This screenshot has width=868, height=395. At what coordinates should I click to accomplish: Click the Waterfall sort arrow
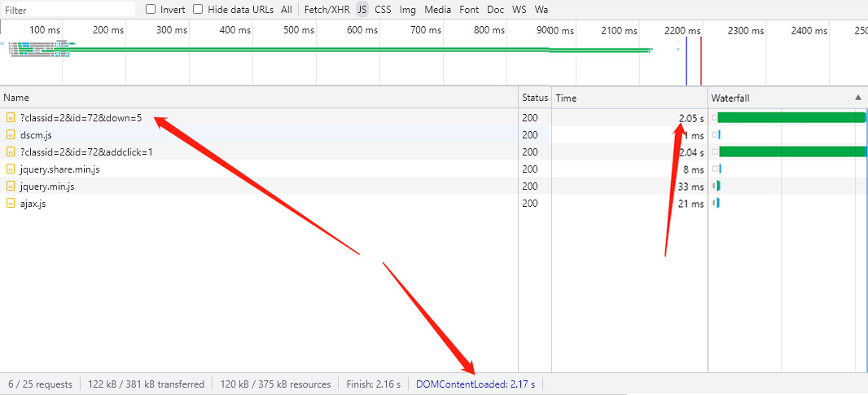click(857, 98)
